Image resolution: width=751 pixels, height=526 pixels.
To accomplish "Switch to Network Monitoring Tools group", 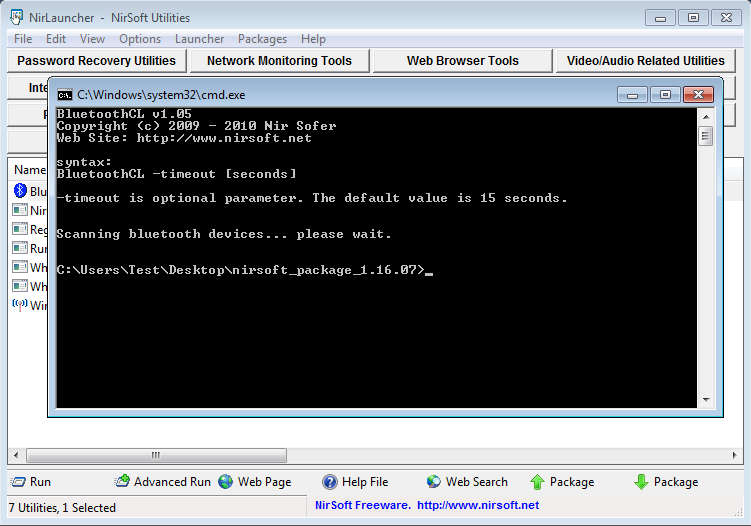I will (x=279, y=61).
